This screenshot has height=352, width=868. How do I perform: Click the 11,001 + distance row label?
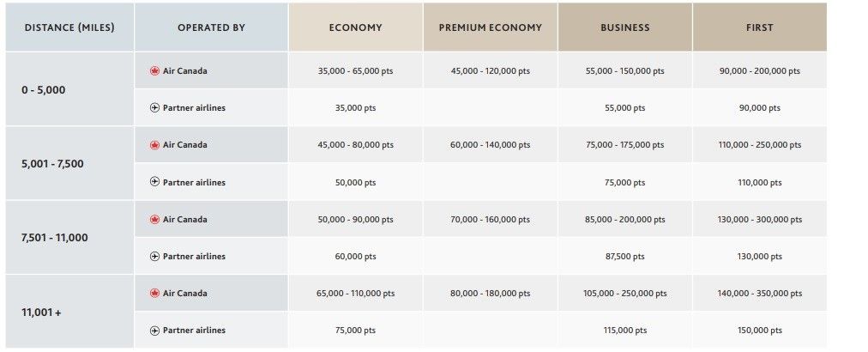(x=41, y=312)
